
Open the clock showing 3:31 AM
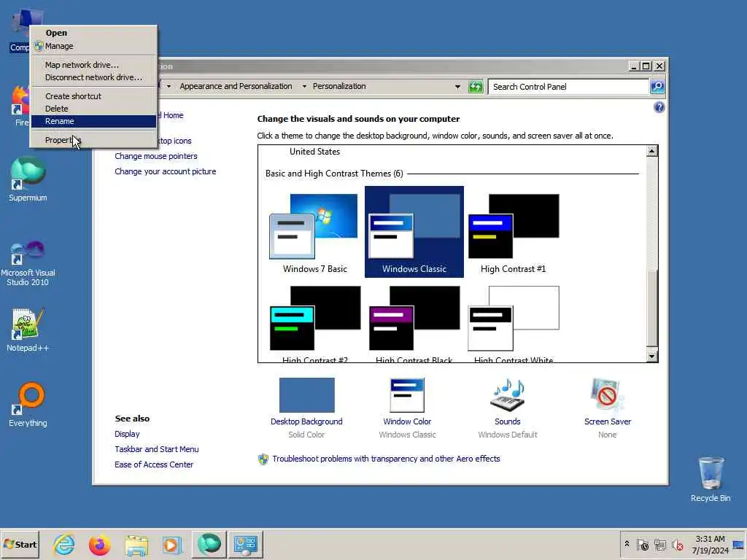click(x=710, y=544)
